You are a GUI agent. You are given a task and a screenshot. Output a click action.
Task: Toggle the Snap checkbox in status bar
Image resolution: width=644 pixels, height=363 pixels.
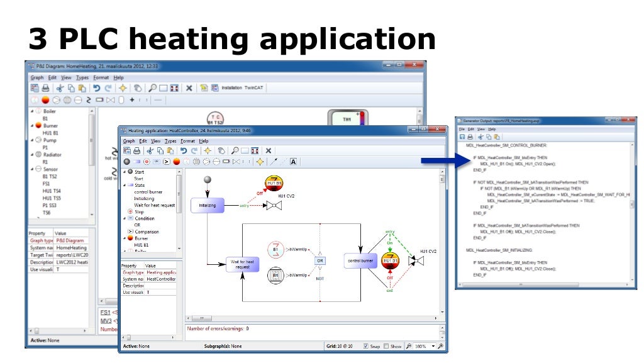pos(367,346)
